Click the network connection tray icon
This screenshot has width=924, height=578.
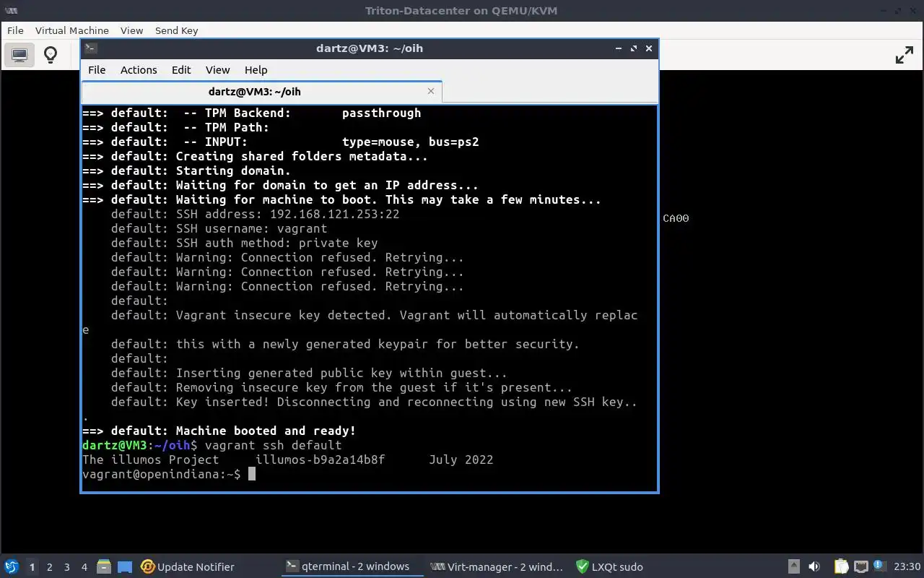point(860,566)
